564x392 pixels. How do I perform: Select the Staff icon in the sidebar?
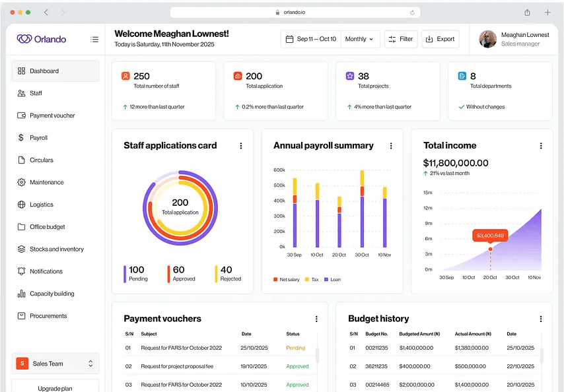[21, 93]
